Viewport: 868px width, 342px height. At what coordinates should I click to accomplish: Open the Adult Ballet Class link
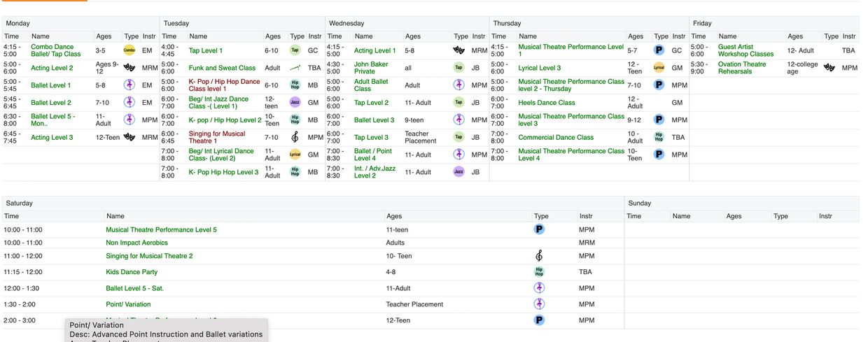[x=371, y=85]
